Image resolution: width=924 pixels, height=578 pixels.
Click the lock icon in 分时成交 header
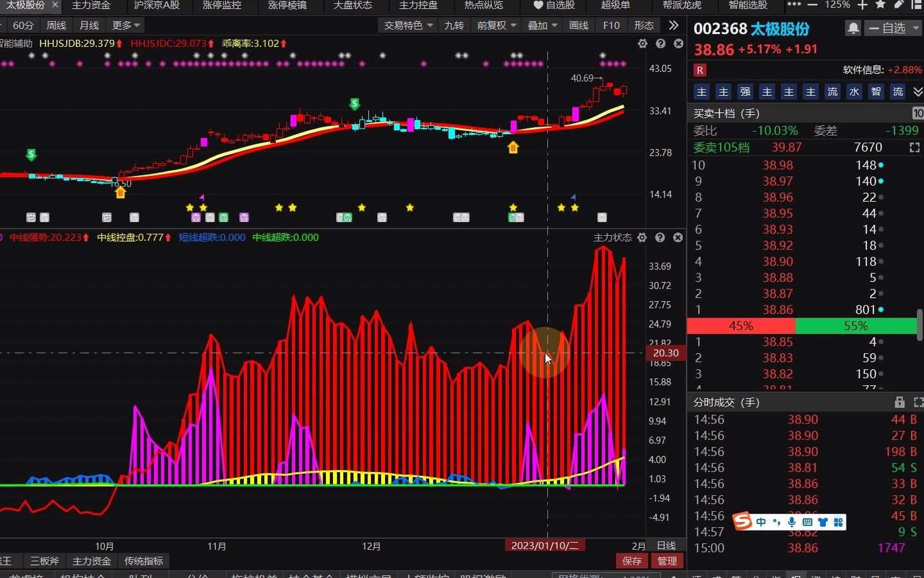[900, 402]
